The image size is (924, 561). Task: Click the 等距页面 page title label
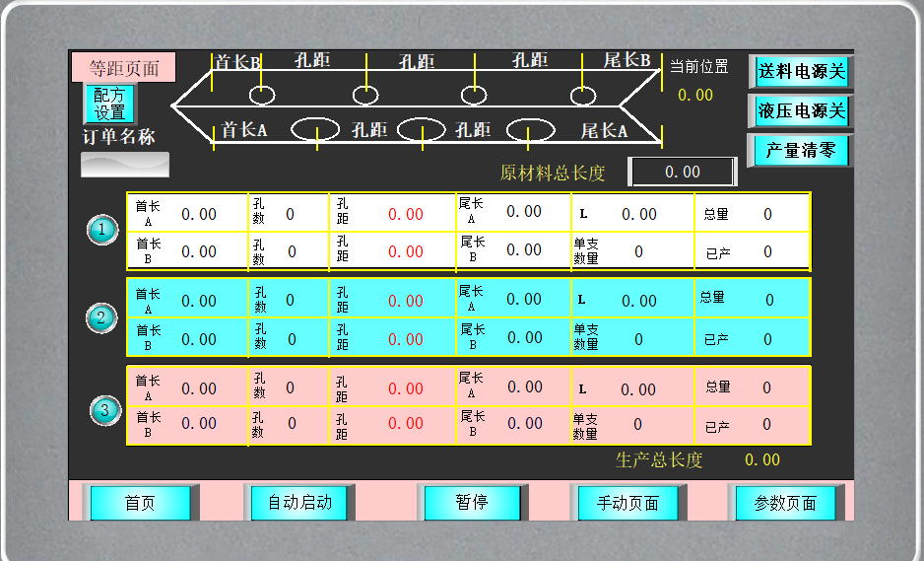[x=124, y=68]
